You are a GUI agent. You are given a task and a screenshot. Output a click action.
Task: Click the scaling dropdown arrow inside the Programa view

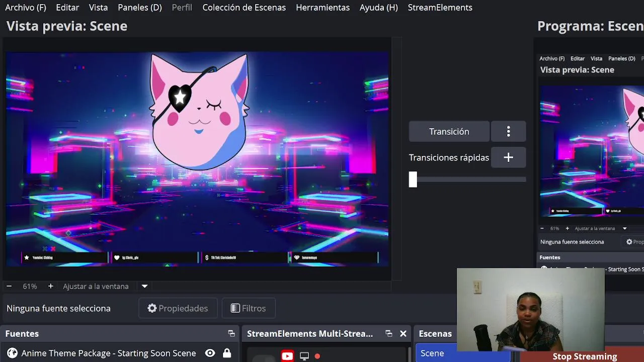click(625, 228)
